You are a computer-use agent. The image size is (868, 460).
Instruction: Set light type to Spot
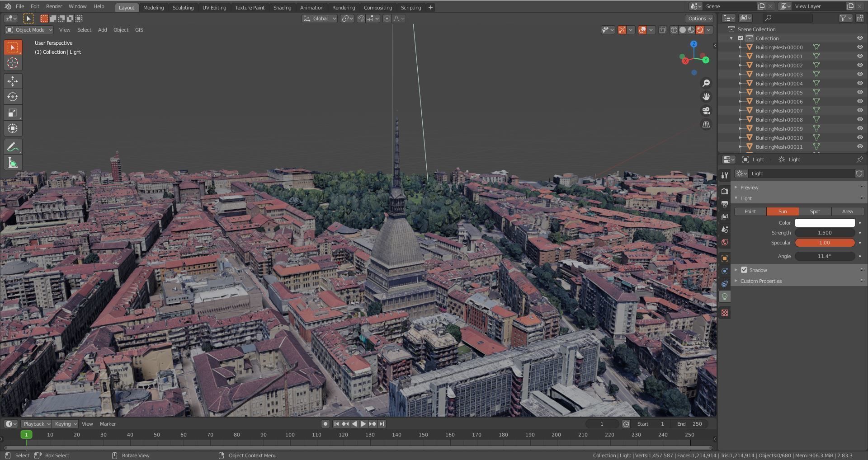coord(815,211)
